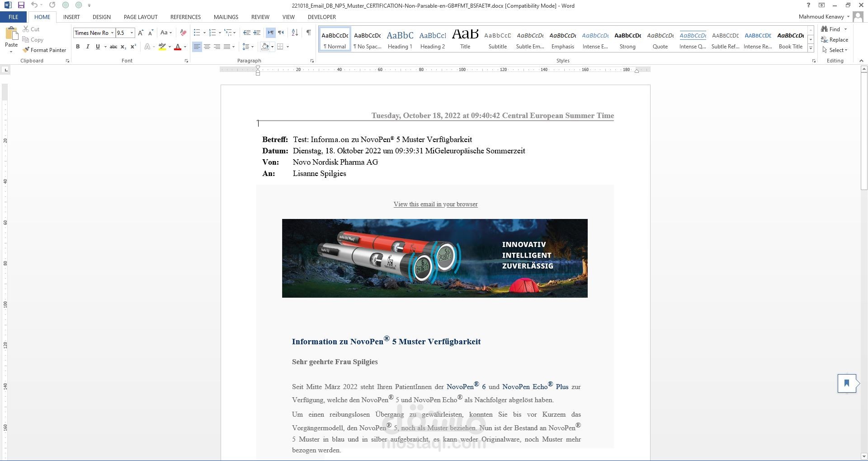The width and height of the screenshot is (868, 461).
Task: Open the Clipboard pane launcher
Action: (67, 61)
